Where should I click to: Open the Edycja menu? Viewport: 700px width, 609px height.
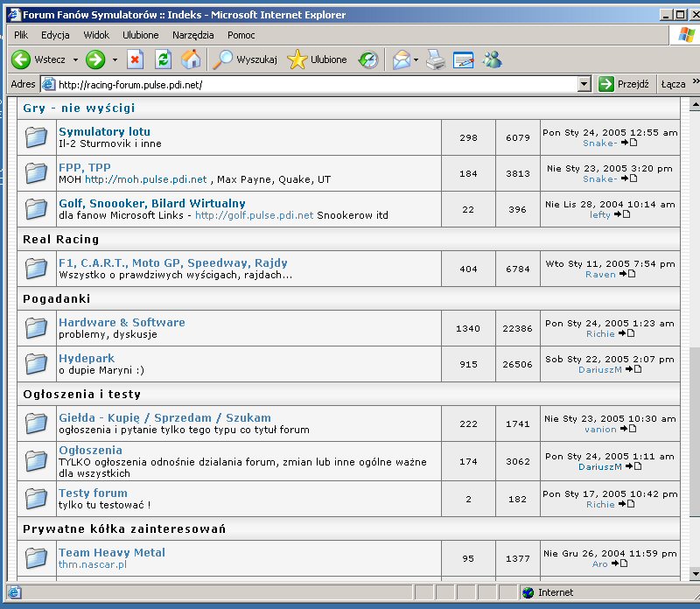(55, 35)
